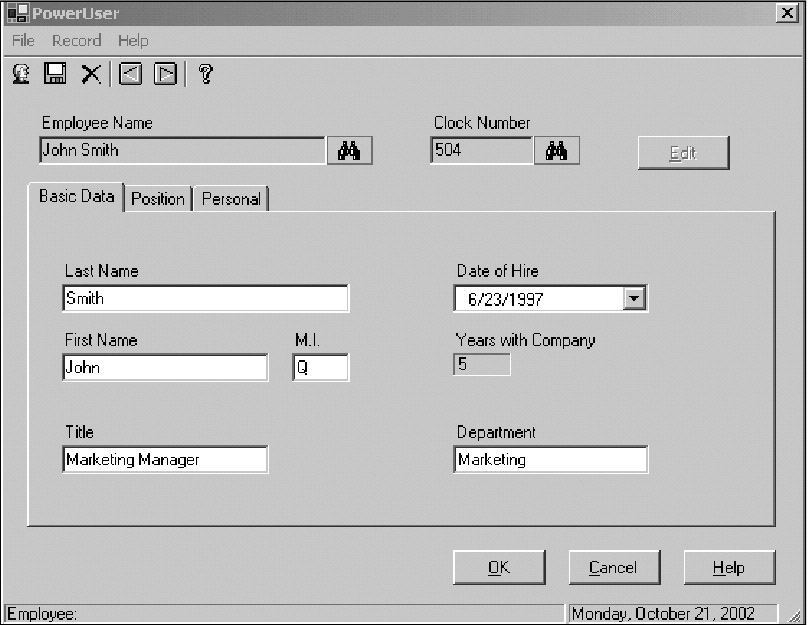811x625 pixels.
Task: Open the Record menu
Action: (77, 40)
